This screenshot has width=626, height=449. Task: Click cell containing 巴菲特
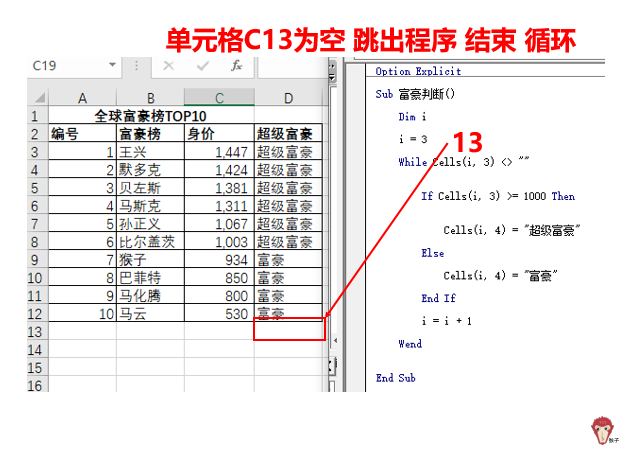pos(151,278)
